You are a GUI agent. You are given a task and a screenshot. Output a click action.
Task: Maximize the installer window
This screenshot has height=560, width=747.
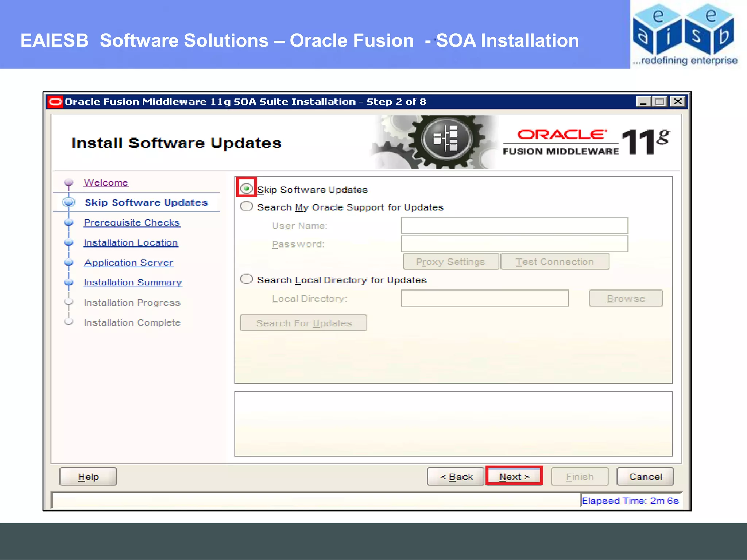pyautogui.click(x=660, y=102)
